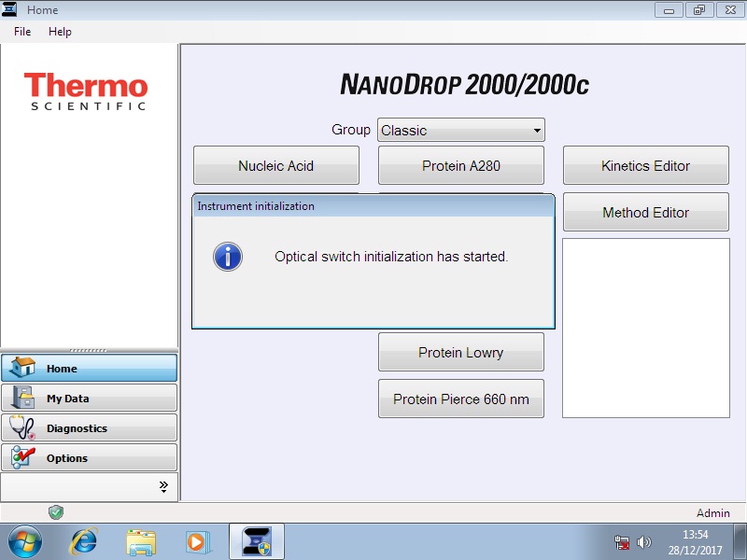The image size is (747, 560).
Task: Click the navigation pane splitter grip
Action: pos(88,350)
